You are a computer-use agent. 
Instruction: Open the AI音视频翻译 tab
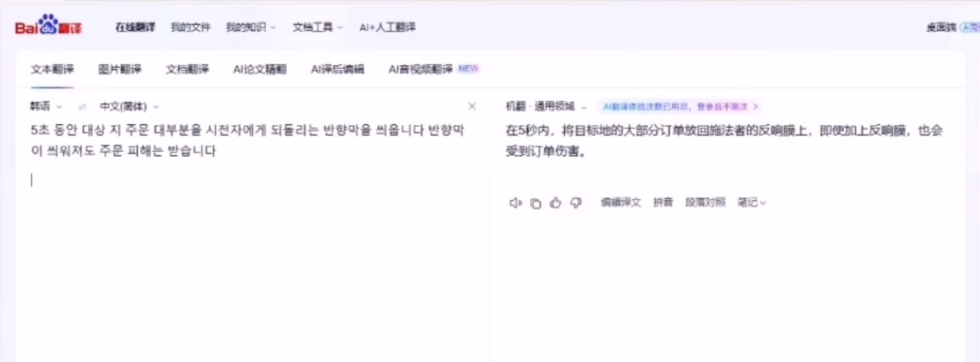[433, 69]
